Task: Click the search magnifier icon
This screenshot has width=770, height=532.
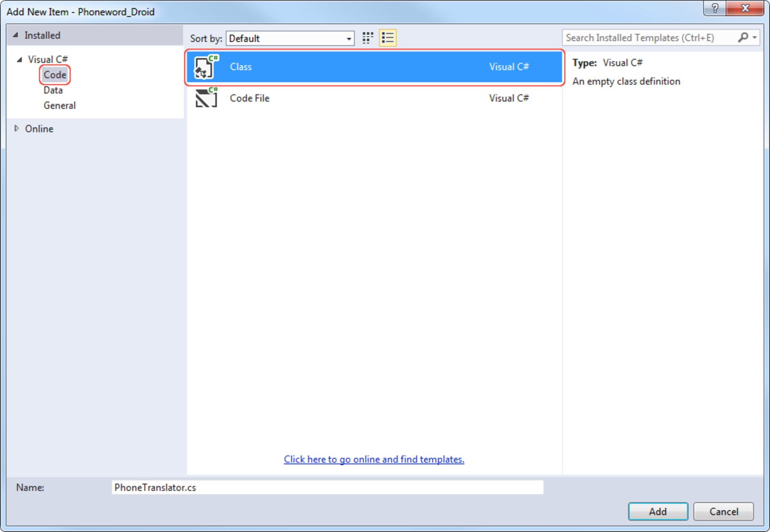Action: [x=742, y=37]
